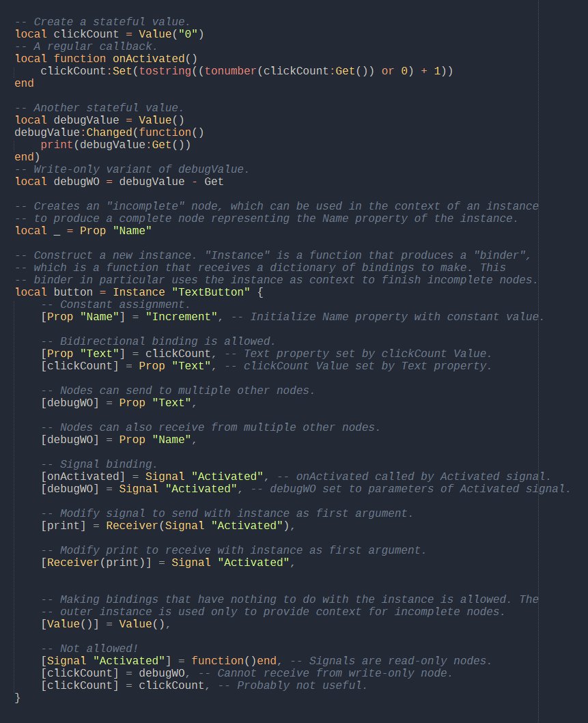Click print(debugValue:Get()) statement
The height and width of the screenshot is (723, 588).
115,145
